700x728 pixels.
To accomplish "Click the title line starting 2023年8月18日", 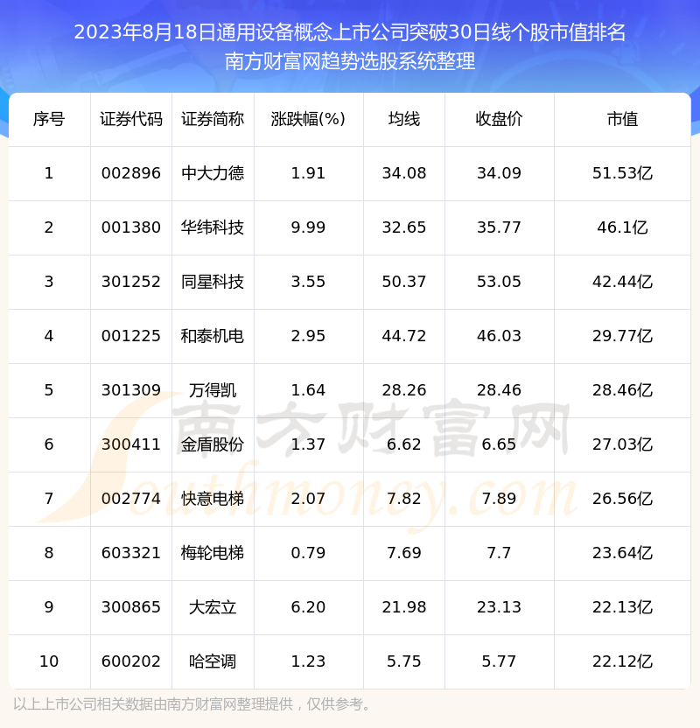I will [349, 32].
